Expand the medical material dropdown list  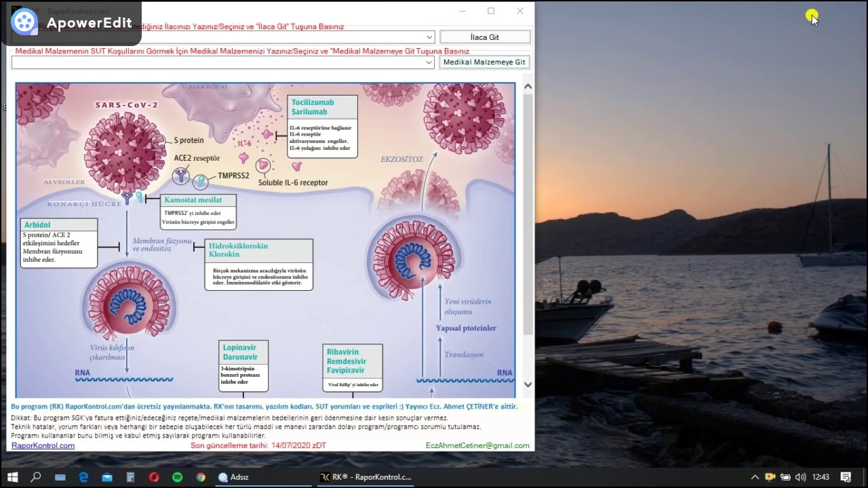tap(429, 62)
